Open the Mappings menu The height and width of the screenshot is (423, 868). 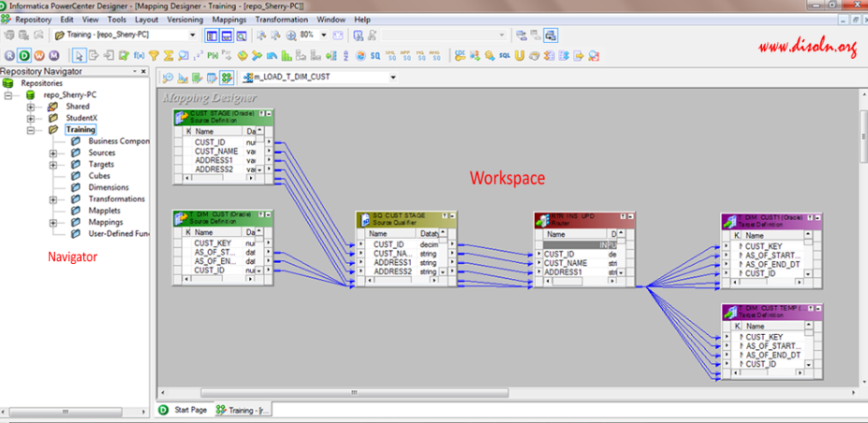(x=229, y=20)
